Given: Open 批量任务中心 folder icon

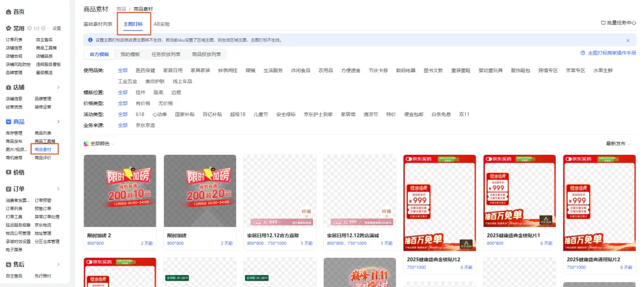Looking at the screenshot, I should tap(603, 23).
